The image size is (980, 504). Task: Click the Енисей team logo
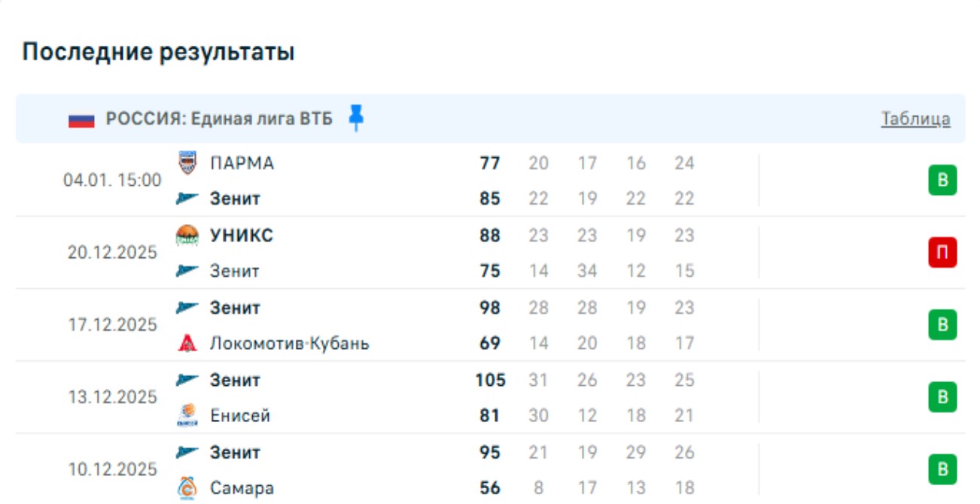click(187, 416)
